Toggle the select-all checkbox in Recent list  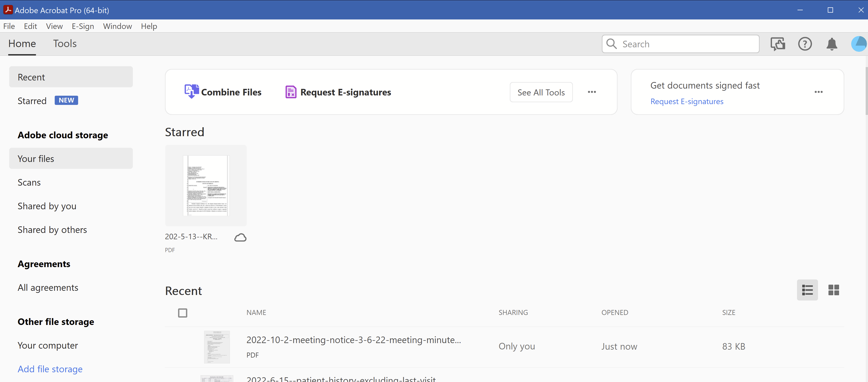(183, 313)
